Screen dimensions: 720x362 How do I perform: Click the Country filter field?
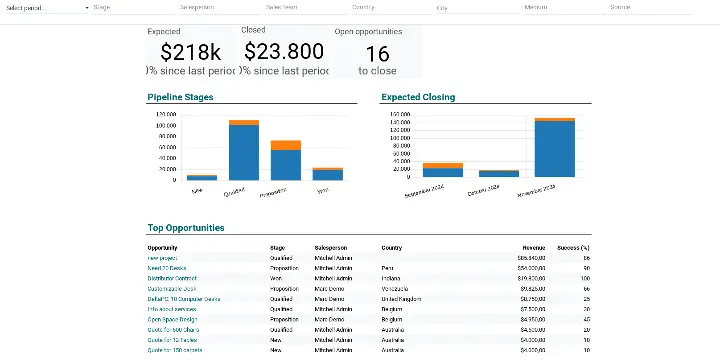392,8
